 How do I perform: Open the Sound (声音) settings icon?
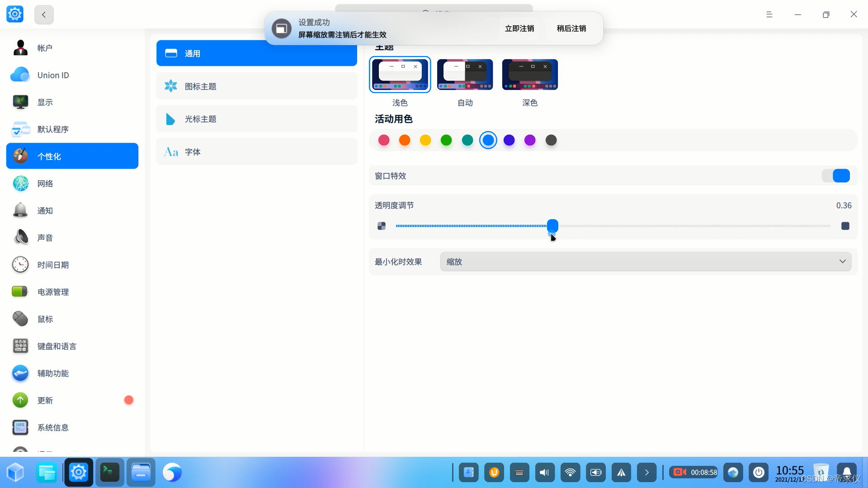pyautogui.click(x=20, y=238)
